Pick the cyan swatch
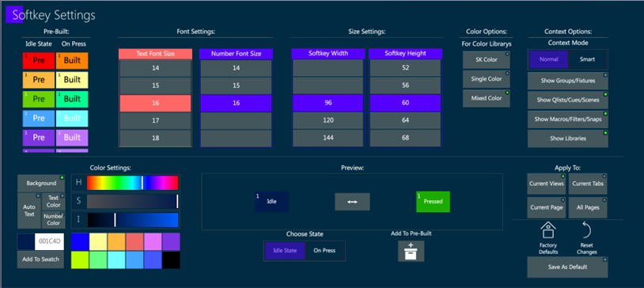The height and width of the screenshot is (288, 644). click(x=116, y=260)
